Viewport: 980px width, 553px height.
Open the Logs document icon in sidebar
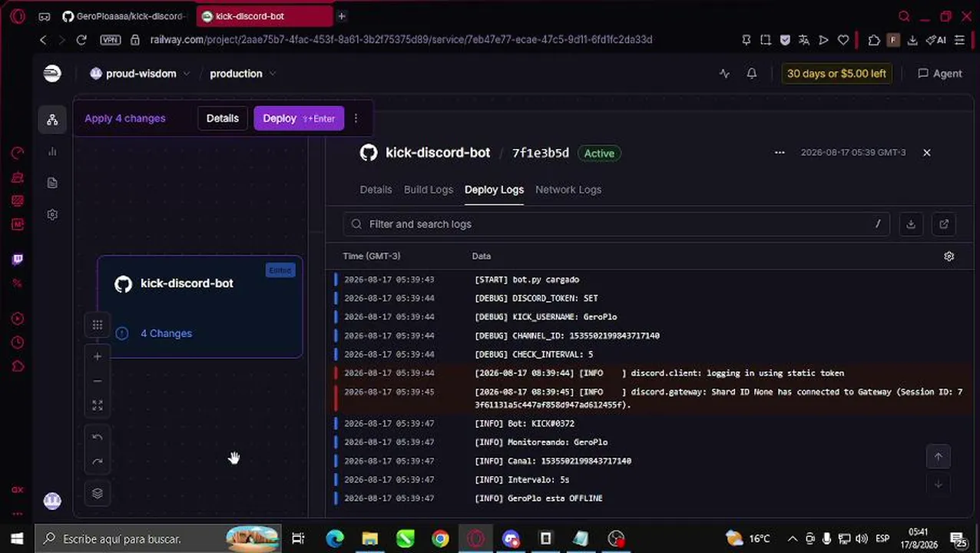52,183
